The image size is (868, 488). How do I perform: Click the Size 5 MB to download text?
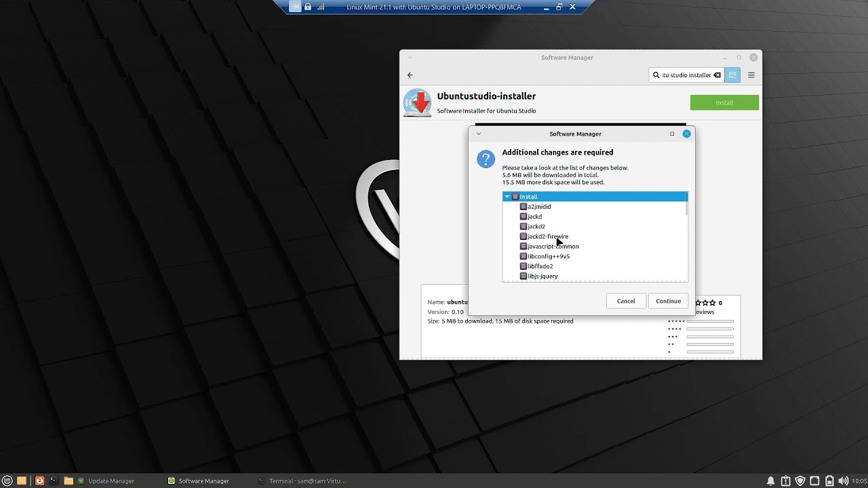coord(500,321)
